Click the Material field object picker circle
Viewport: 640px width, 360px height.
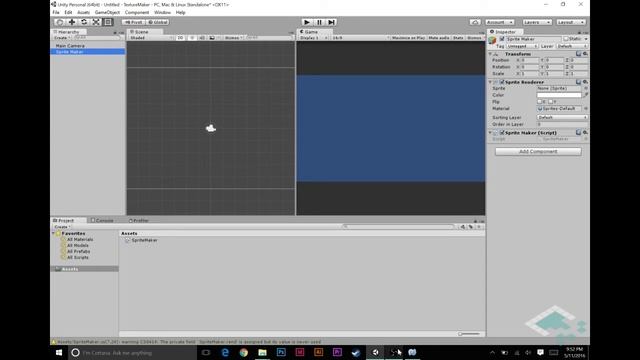click(x=586, y=109)
